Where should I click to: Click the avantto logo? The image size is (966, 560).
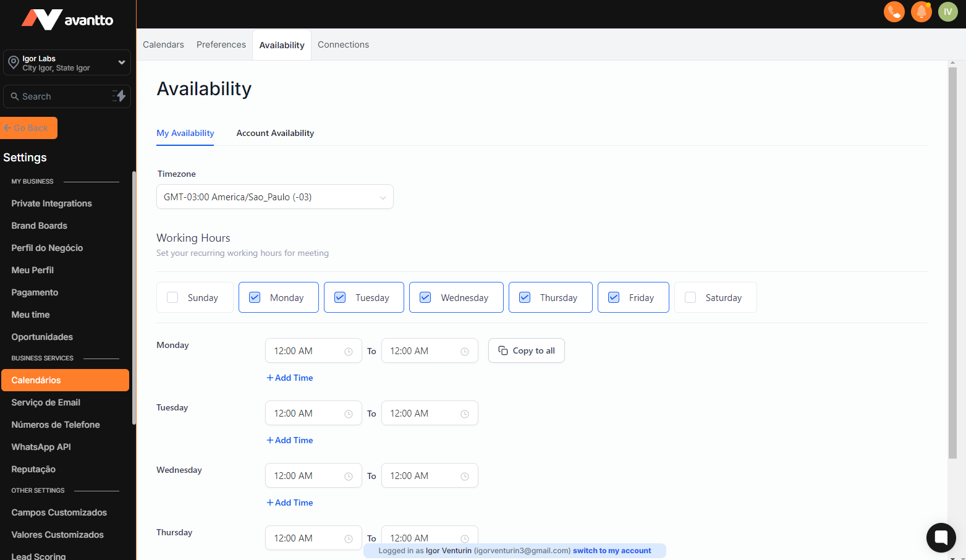point(67,19)
